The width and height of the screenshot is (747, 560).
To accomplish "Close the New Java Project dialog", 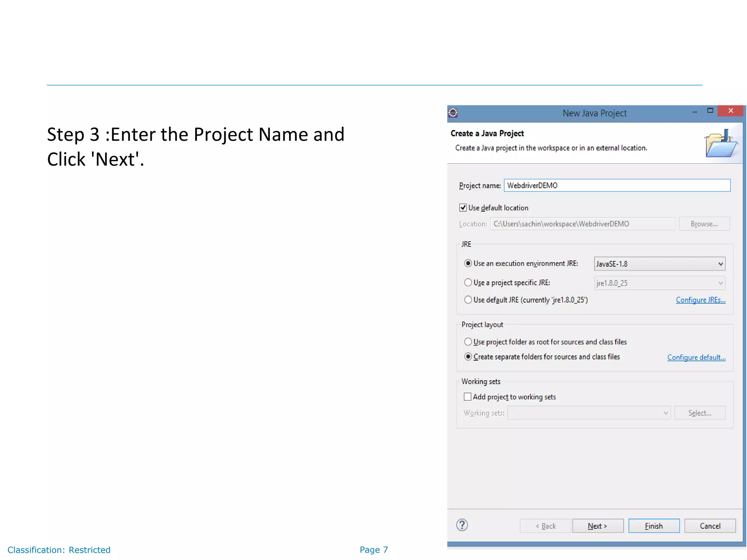I will 730,110.
